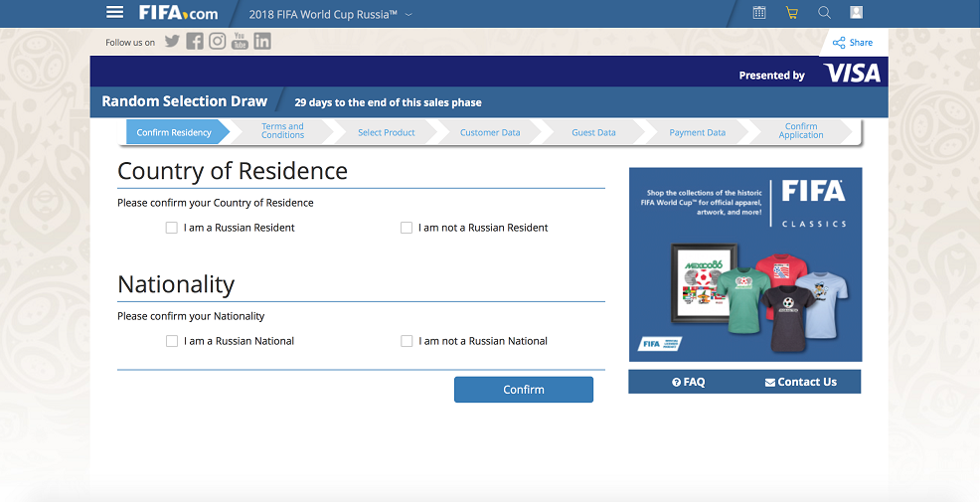
Task: Select the Customer Data step
Action: (x=490, y=132)
